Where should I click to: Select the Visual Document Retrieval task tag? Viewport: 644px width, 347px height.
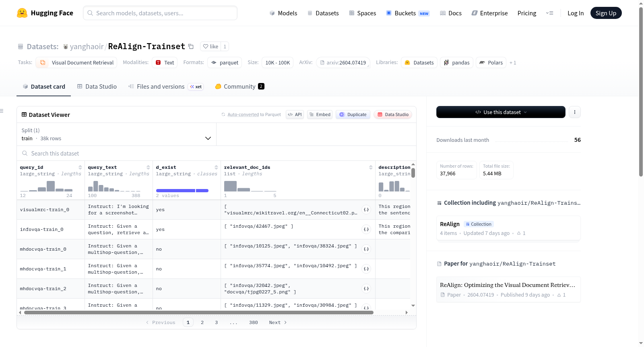76,62
